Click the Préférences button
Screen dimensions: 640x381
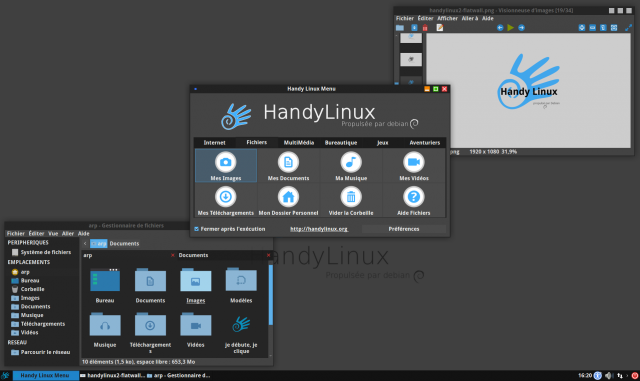coord(404,229)
